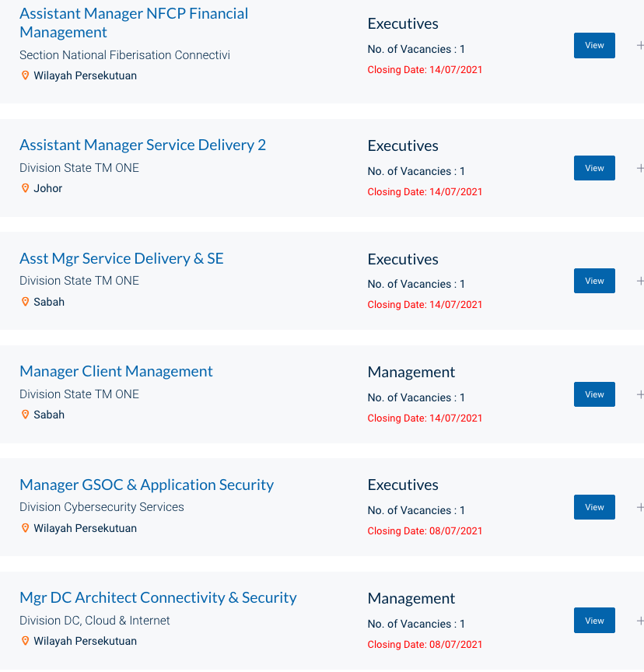Screen dimensions: 644x672
Task: Open Asst Mgr Service Delivery & SE link
Action: [x=121, y=259]
